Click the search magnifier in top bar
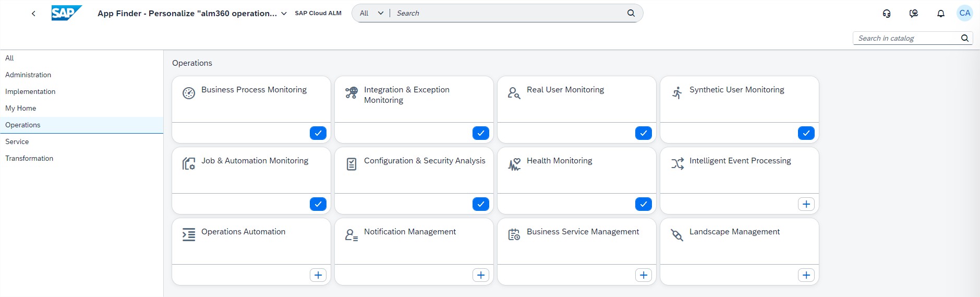980x297 pixels. [631, 13]
